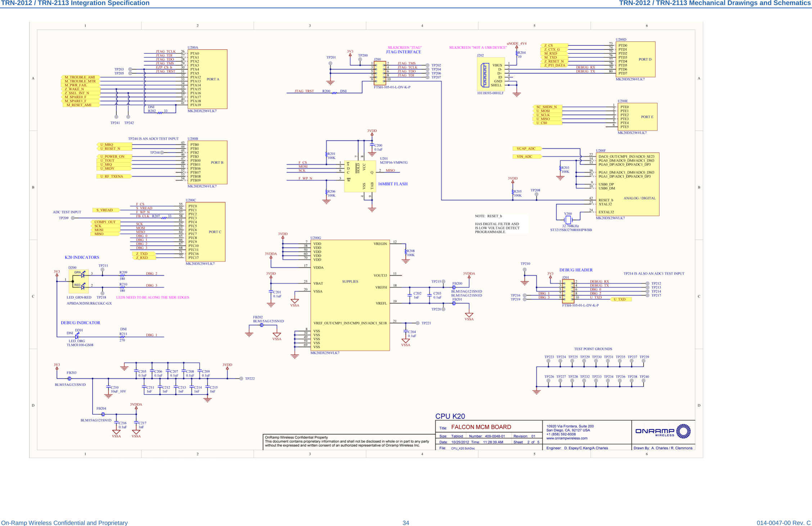Click the 'DEBUG INDICATOR' heading

click(80, 323)
